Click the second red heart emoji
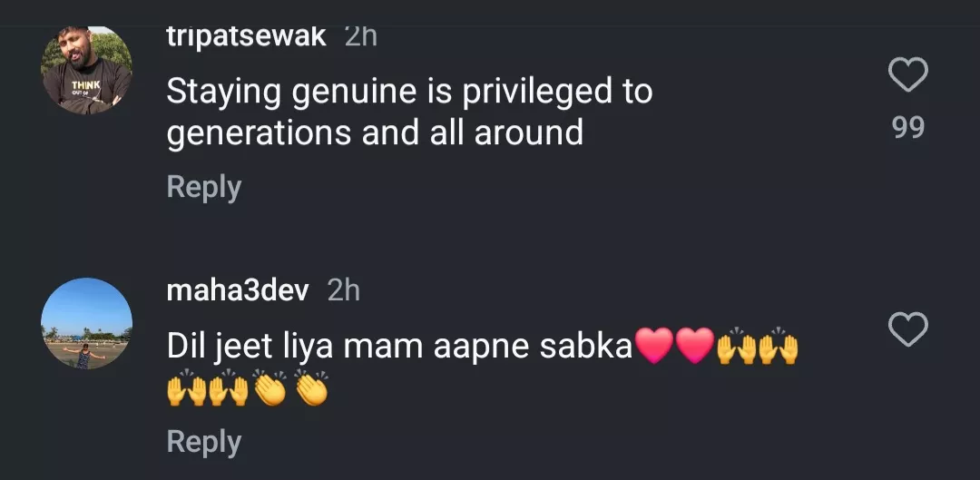Image resolution: width=980 pixels, height=480 pixels. (694, 348)
